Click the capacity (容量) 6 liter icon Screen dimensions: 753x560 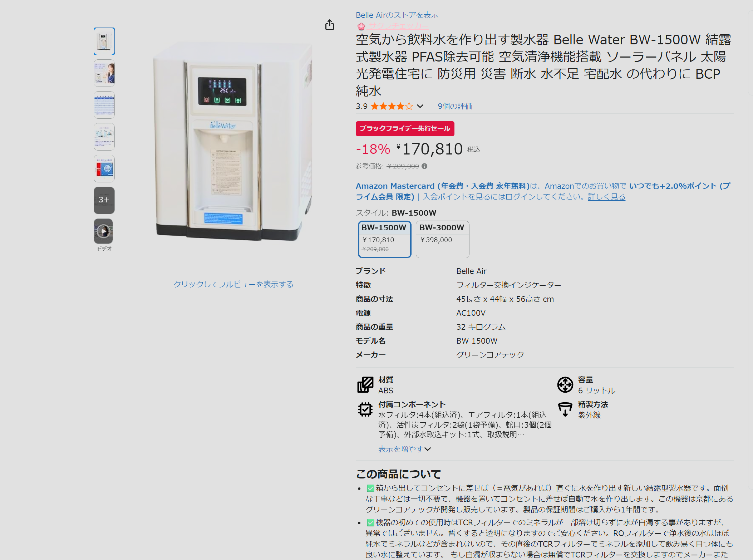pyautogui.click(x=565, y=385)
